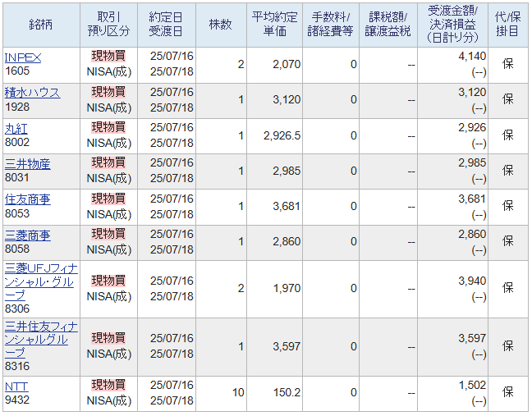
Task: Open 三菱UFJフィナンシャル・グループ stock link
Action: click(x=41, y=282)
